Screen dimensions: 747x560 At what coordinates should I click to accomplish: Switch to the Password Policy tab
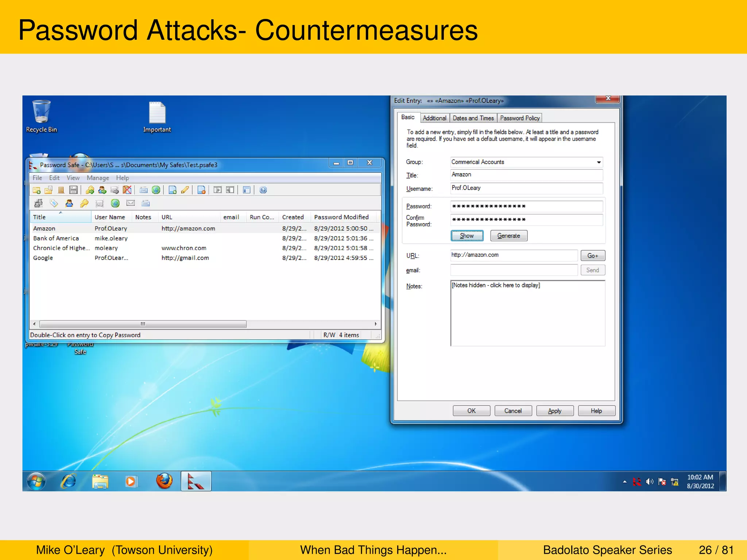520,118
